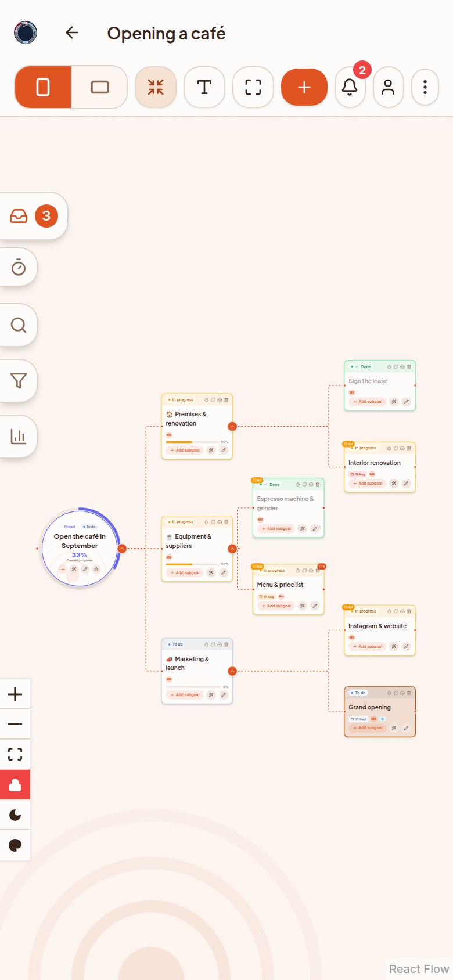Click Marketing & launch 0% progress bar

point(194,687)
